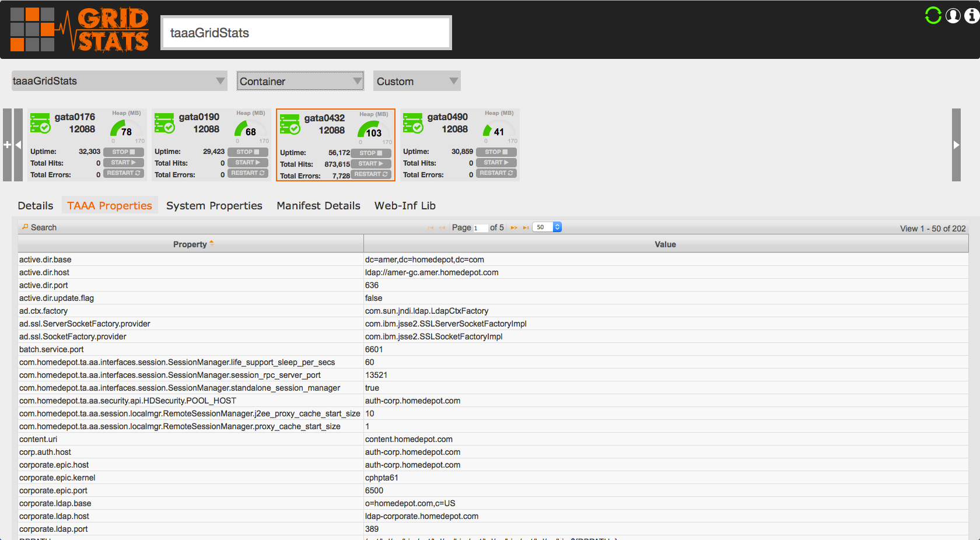Open the Custom dropdown
The image size is (980, 540).
416,81
